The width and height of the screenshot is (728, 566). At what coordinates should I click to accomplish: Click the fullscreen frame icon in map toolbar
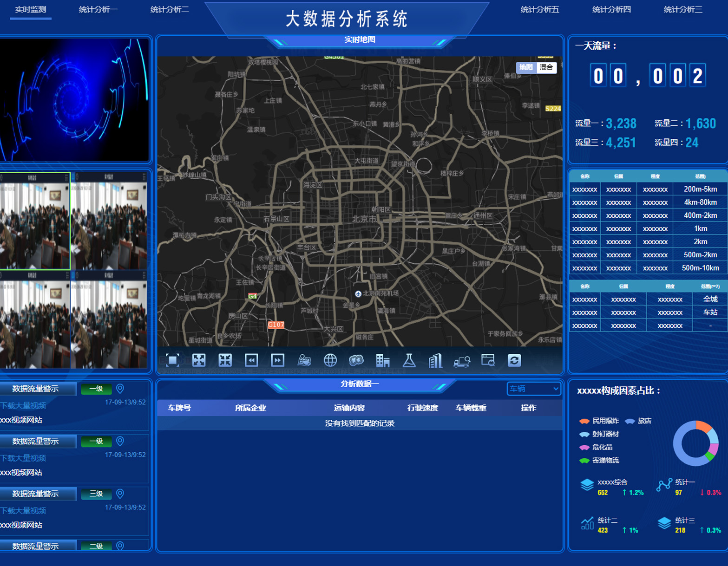pyautogui.click(x=173, y=360)
